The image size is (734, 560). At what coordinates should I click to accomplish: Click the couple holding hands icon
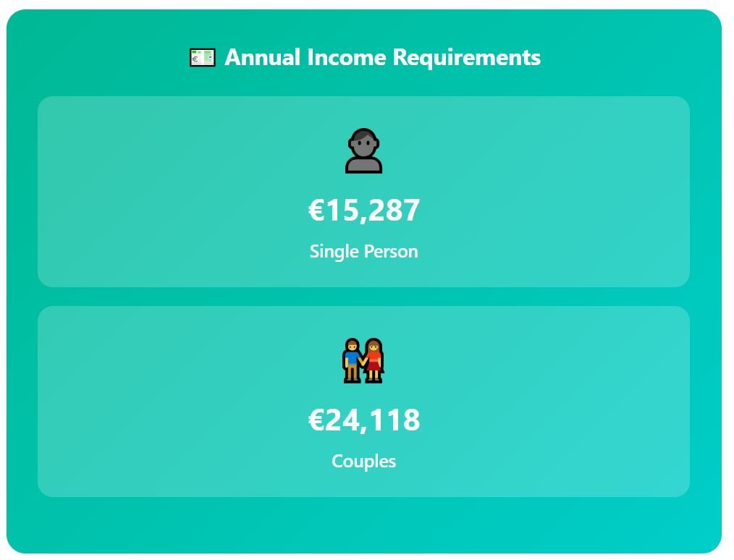tap(363, 361)
